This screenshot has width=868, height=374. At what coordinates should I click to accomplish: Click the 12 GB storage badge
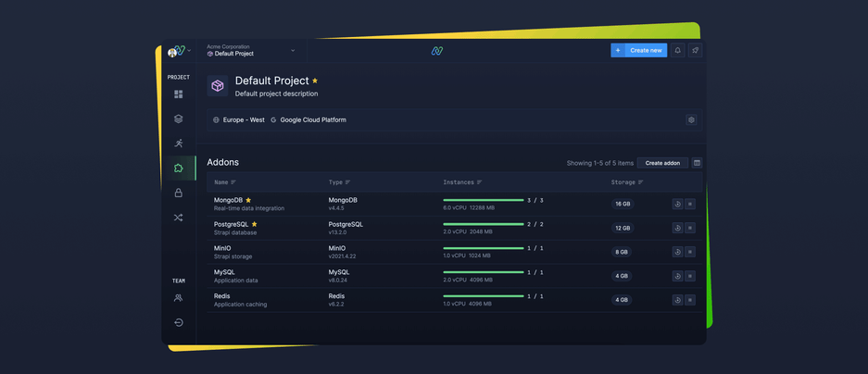(x=623, y=228)
